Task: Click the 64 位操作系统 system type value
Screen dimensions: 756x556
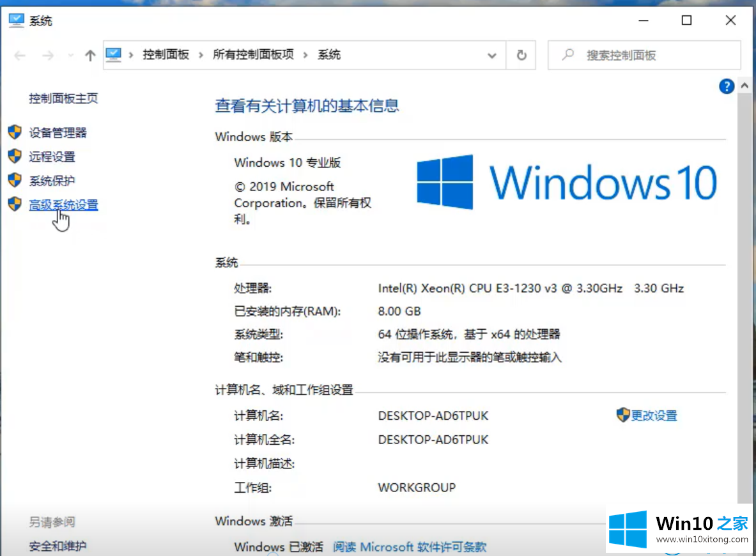Action: (x=469, y=334)
